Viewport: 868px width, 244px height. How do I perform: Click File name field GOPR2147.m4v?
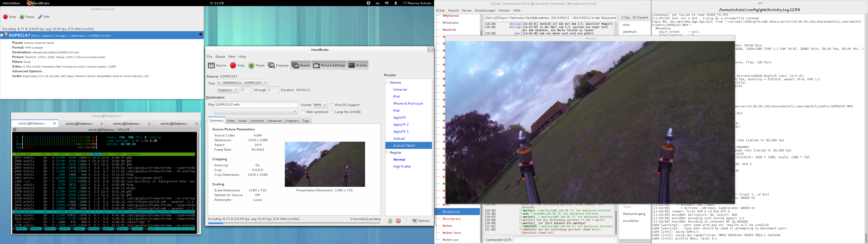coord(256,105)
